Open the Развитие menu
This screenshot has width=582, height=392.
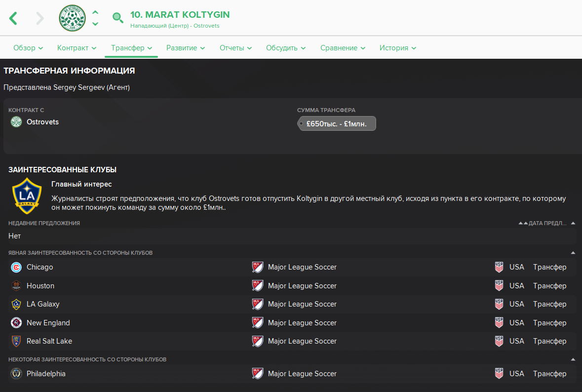pos(186,48)
